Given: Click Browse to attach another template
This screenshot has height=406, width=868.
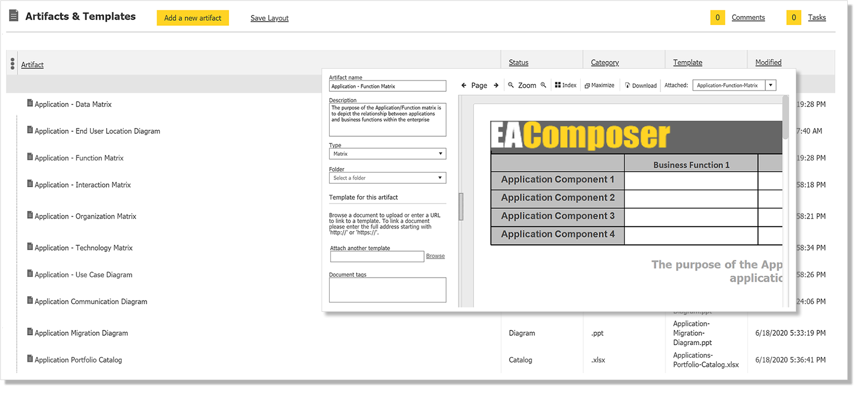Looking at the screenshot, I should 435,256.
